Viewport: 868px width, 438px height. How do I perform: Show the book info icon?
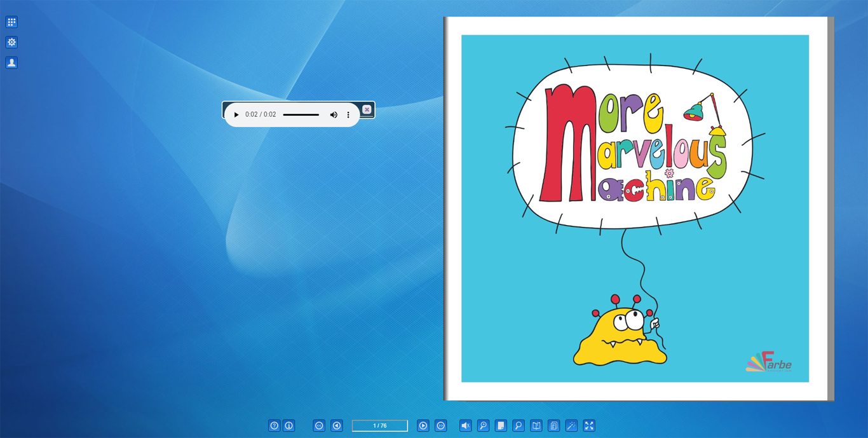tap(289, 426)
